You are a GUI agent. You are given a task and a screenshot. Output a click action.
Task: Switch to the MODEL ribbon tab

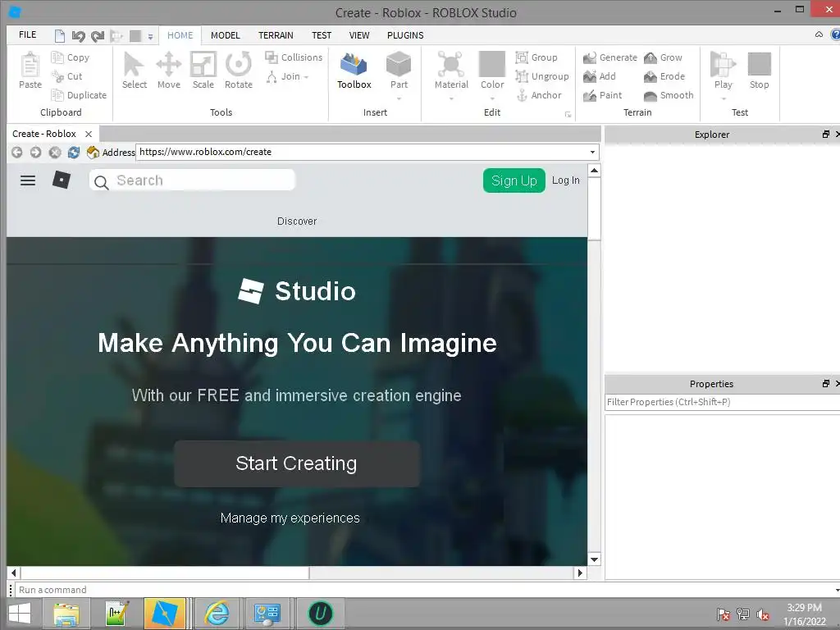tap(225, 35)
